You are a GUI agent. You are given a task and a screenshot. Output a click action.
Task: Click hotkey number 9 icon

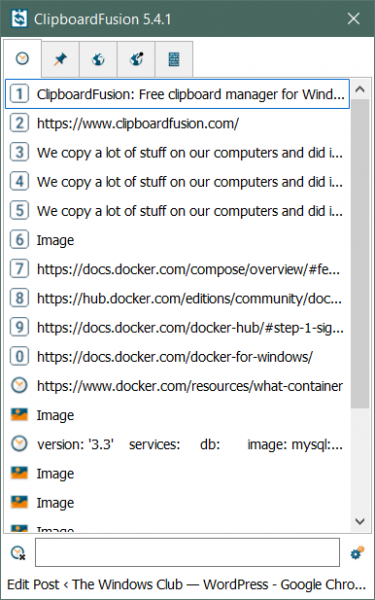click(19, 327)
